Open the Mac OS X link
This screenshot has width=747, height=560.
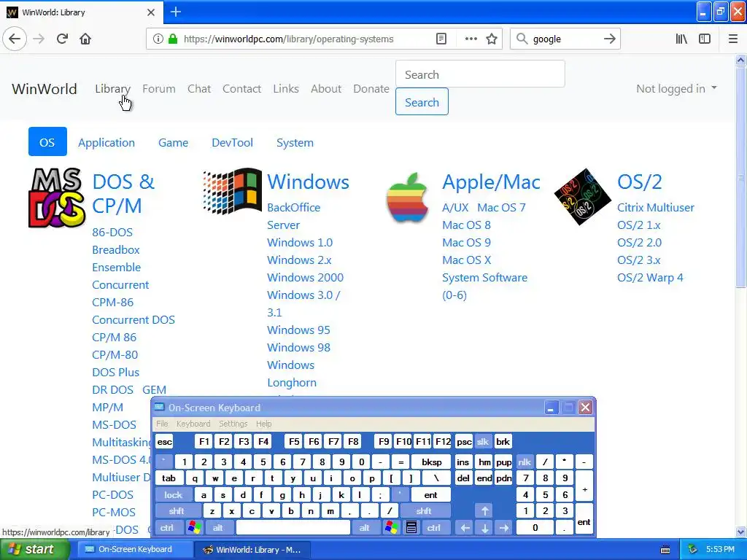pyautogui.click(x=466, y=260)
